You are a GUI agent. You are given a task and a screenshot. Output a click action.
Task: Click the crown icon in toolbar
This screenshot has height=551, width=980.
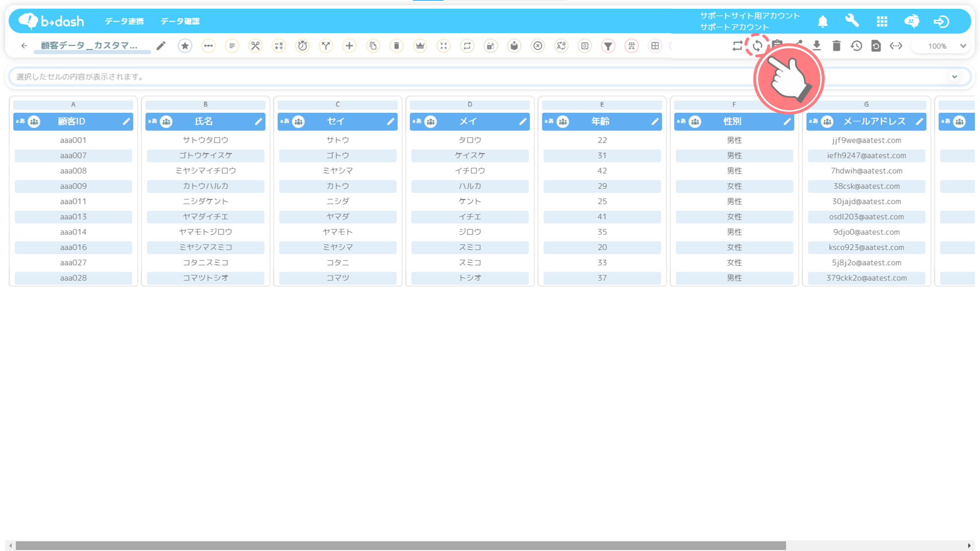(420, 46)
